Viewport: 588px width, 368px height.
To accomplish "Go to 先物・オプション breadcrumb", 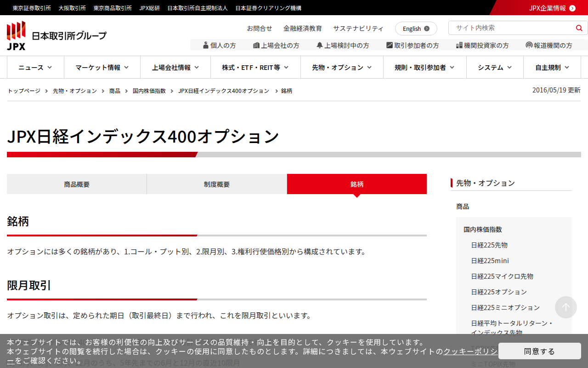I will coord(75,91).
